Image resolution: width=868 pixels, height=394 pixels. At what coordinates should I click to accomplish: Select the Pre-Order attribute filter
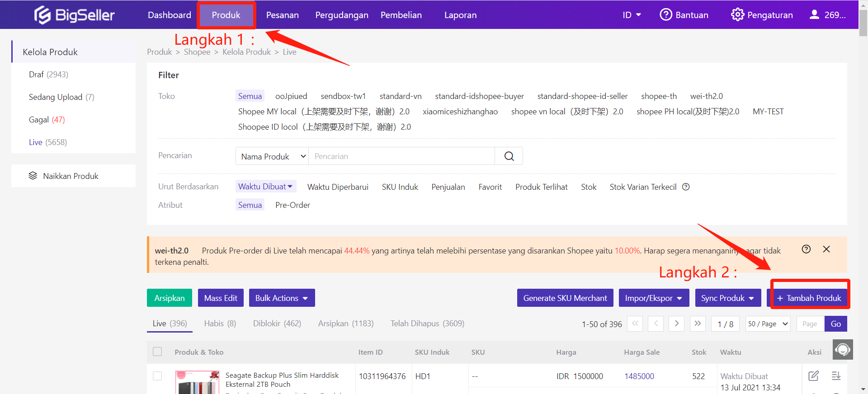point(292,205)
